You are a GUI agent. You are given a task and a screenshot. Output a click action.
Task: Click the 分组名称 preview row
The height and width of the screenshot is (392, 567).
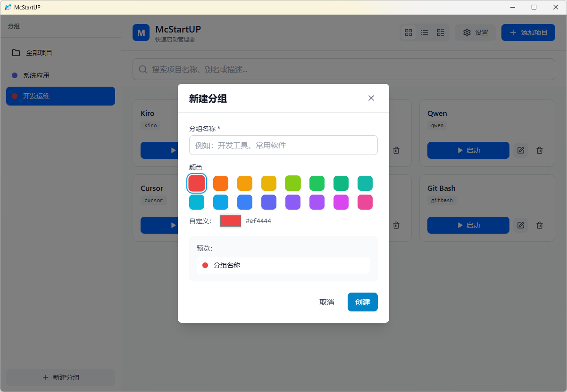point(283,265)
